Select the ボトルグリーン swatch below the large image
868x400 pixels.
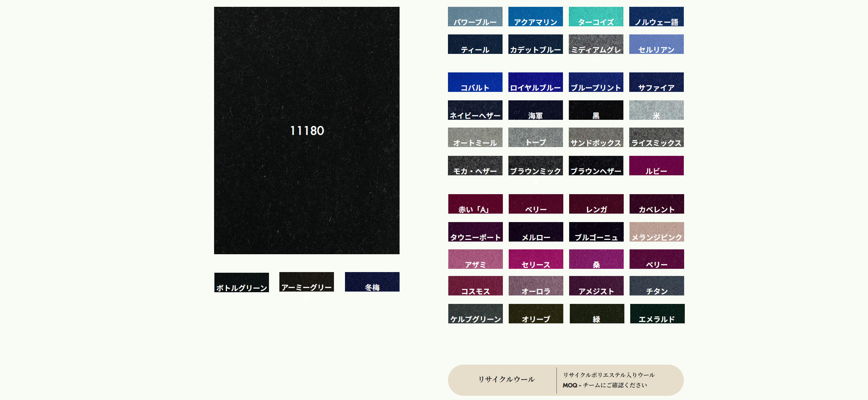pos(241,282)
